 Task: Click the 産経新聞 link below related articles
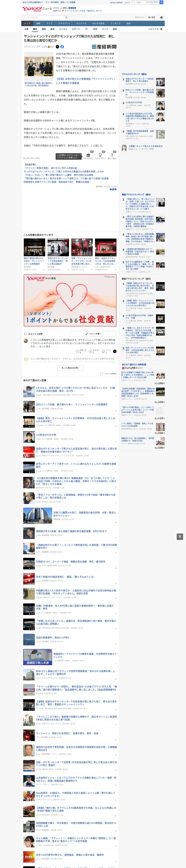click(113, 189)
